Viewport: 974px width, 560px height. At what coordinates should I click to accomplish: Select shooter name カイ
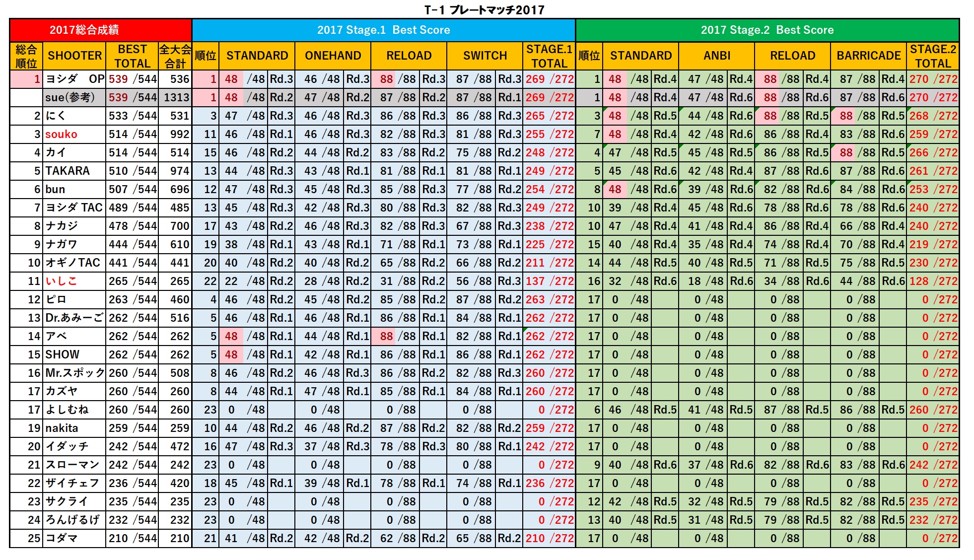(56, 152)
